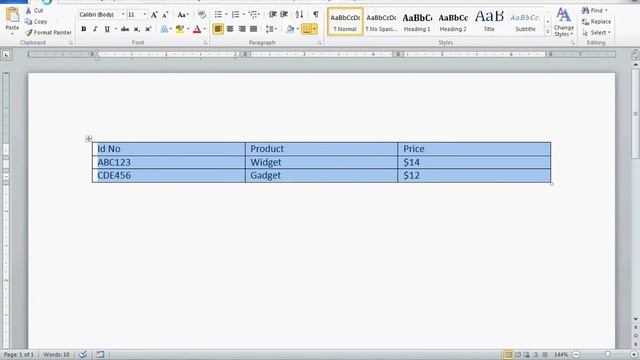Open Font dialog launcher

pyautogui.click(x=205, y=43)
